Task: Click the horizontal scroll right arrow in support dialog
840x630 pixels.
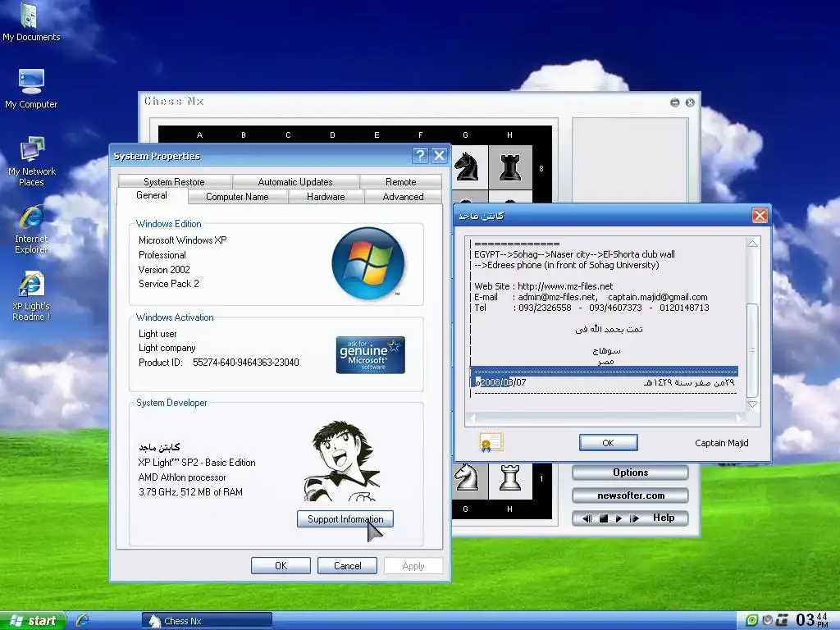Action: pyautogui.click(x=739, y=418)
